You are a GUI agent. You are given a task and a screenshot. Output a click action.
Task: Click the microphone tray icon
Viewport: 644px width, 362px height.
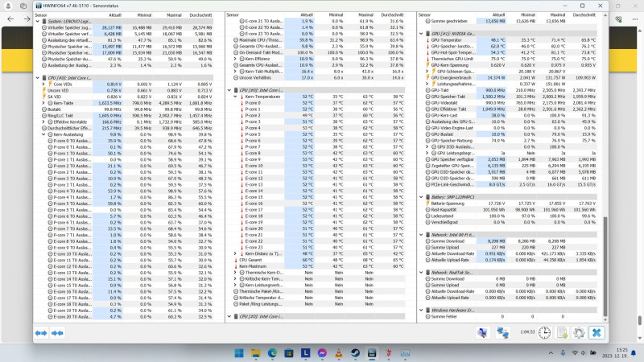[563, 353]
